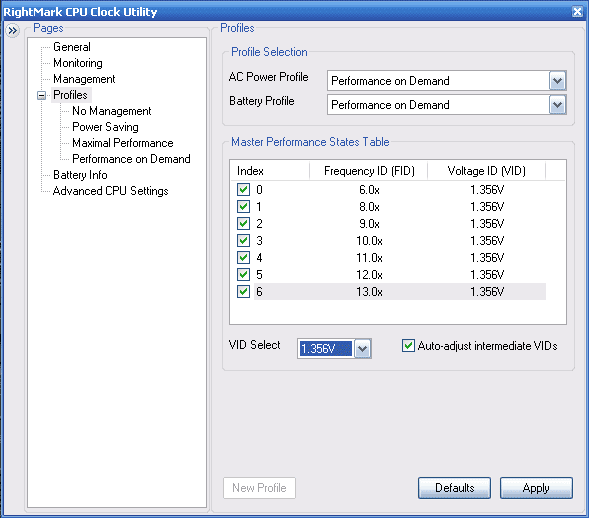Open the Power Saving profile
589x518 pixels.
105,127
